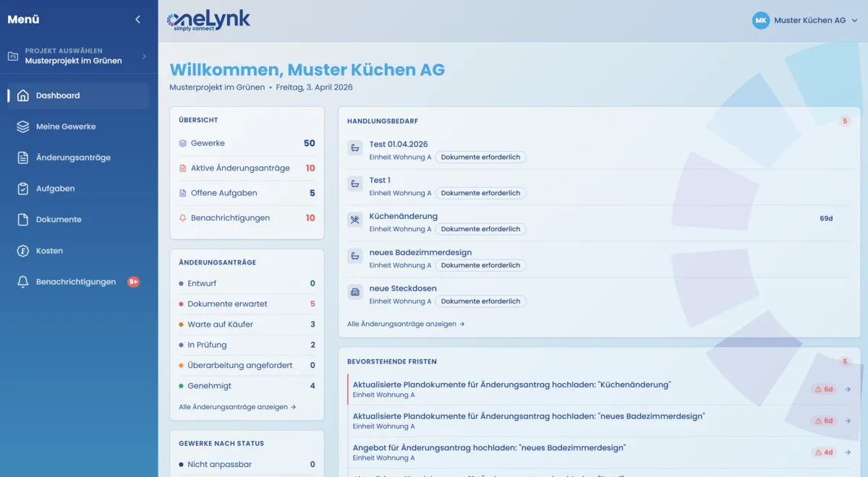Screen dimensions: 868x477
Task: Open the neues Badezimmerdesign Angebot deadline
Action: coord(489,448)
